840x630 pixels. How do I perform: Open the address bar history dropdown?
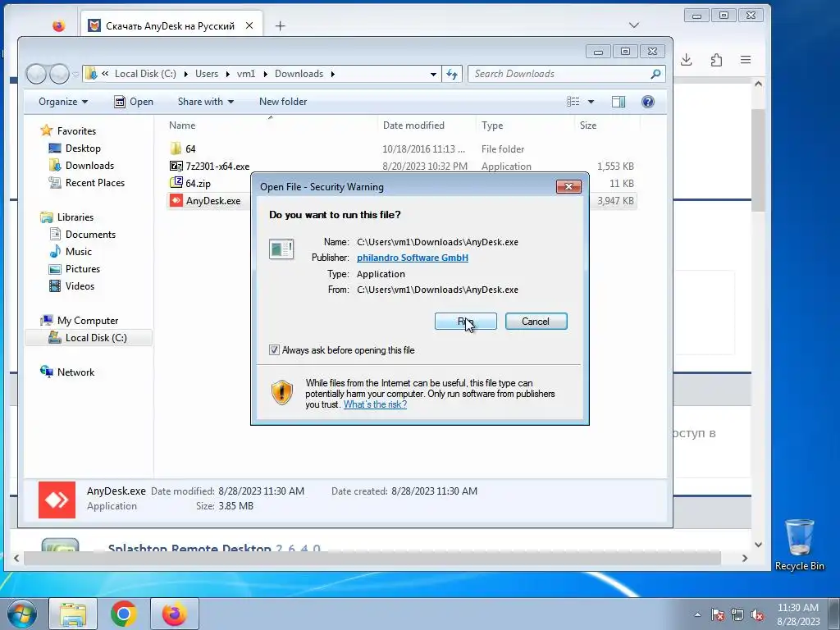click(433, 74)
